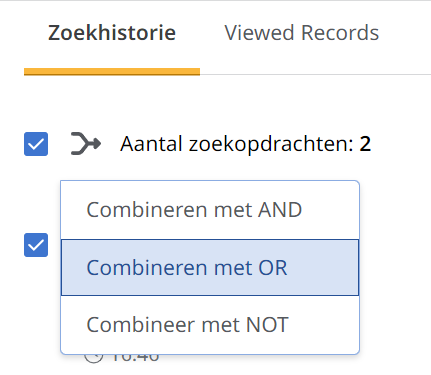The width and height of the screenshot is (431, 375).
Task: Switch to the Viewed Records tab
Action: (x=302, y=33)
